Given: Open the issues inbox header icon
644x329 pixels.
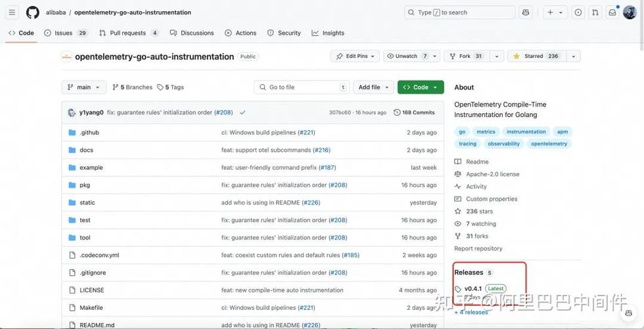Looking at the screenshot, I should pyautogui.click(x=578, y=13).
